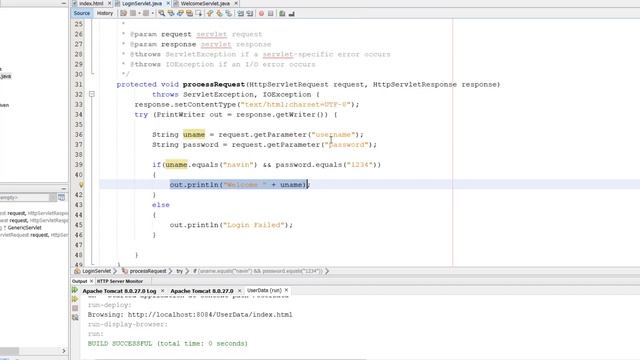Close the UserData (run) tab
The width and height of the screenshot is (640, 360).
pyautogui.click(x=287, y=290)
